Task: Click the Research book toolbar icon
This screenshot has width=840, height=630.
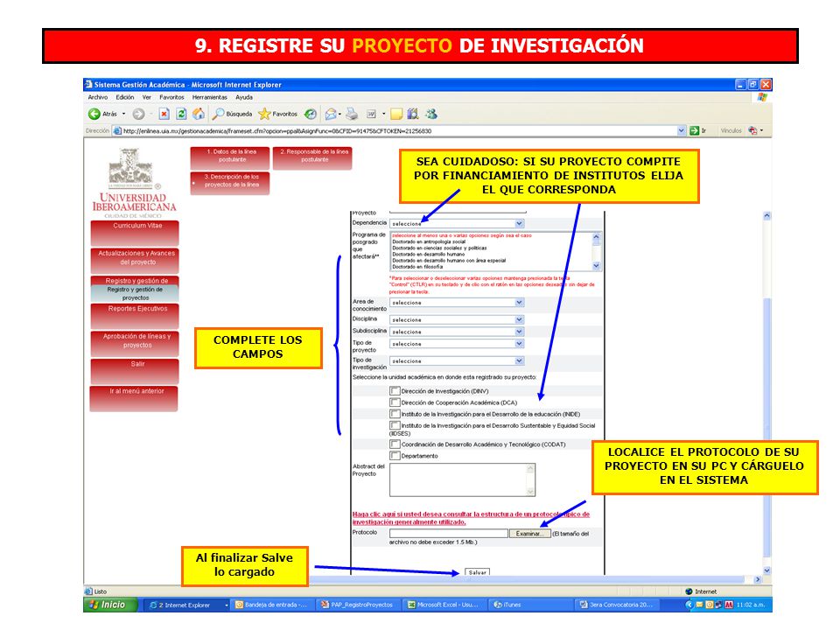Action: click(413, 114)
